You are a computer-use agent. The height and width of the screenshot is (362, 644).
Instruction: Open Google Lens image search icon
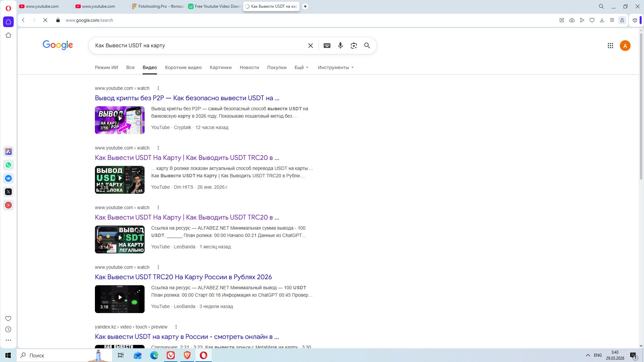tap(354, 46)
